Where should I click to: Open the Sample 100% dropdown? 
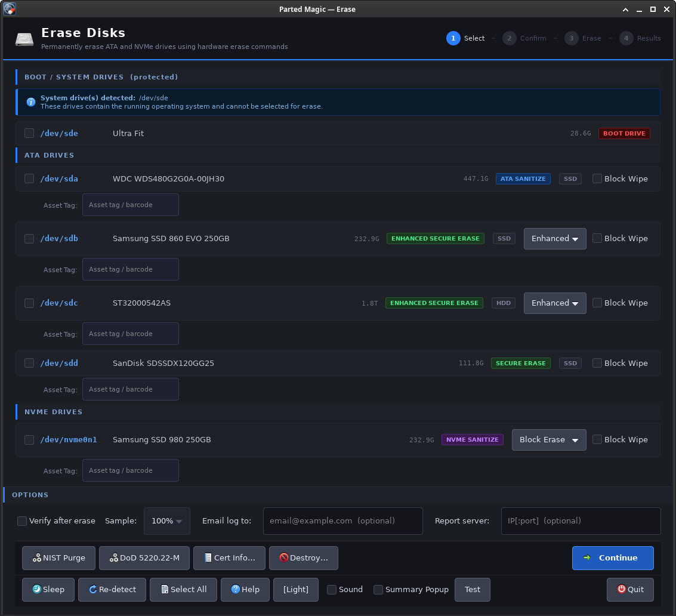coord(167,521)
